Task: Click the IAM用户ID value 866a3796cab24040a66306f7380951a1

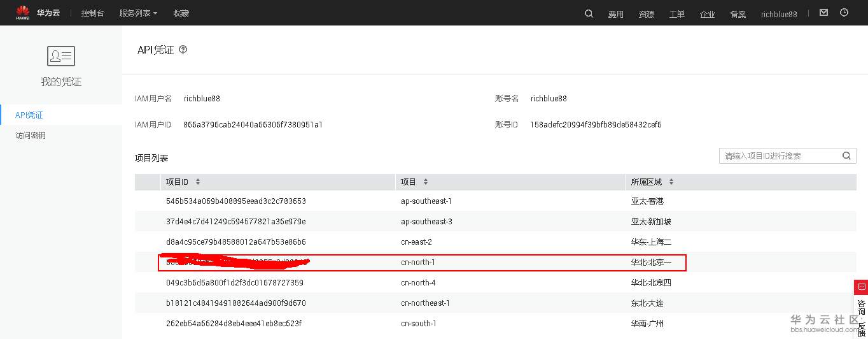Action: [x=253, y=125]
